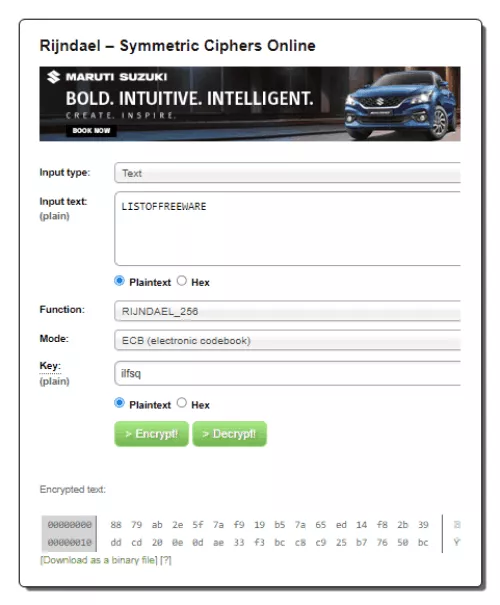Open the Input type dropdown showing Text

[x=287, y=173]
